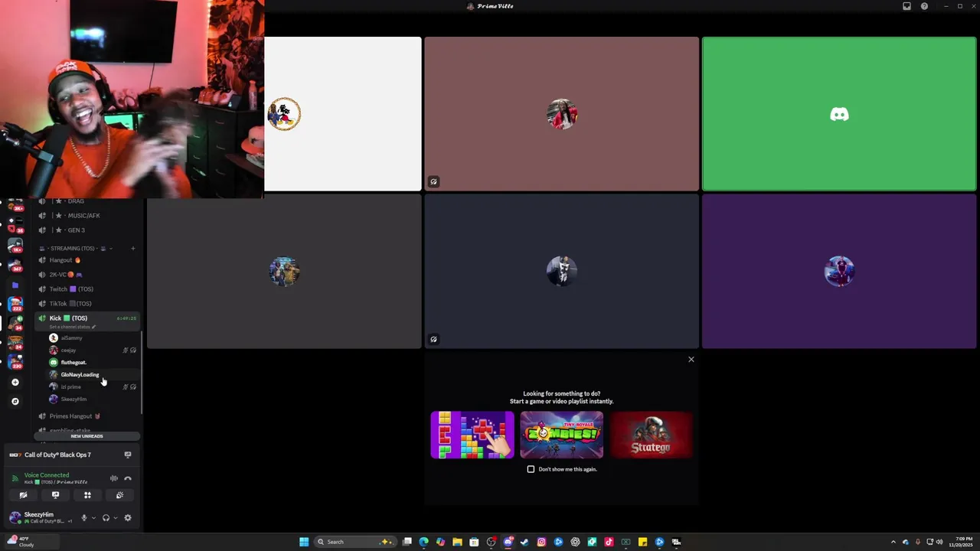Open Microsoft Edge from the taskbar
Screen dimensions: 980x551
tap(423, 542)
